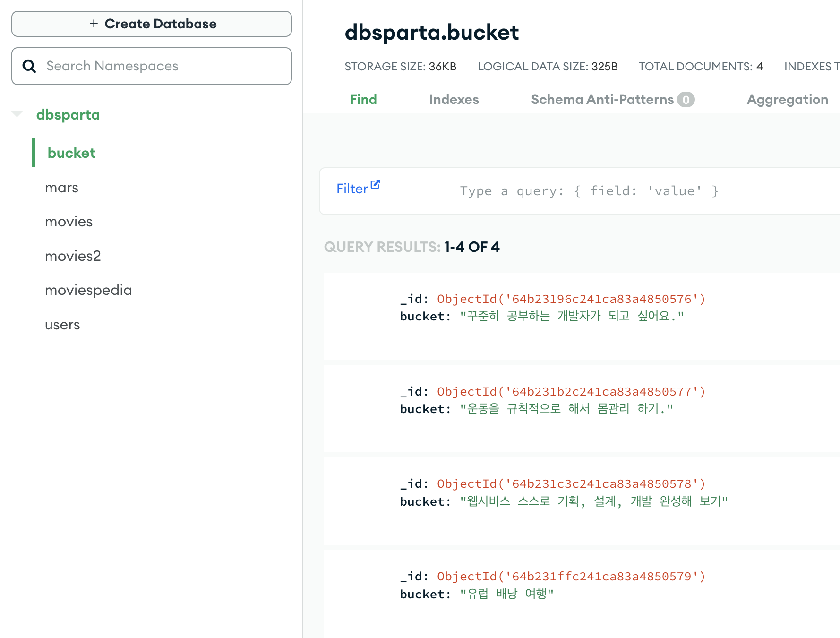The width and height of the screenshot is (840, 638).
Task: Click the Filter external link icon
Action: pyautogui.click(x=375, y=184)
